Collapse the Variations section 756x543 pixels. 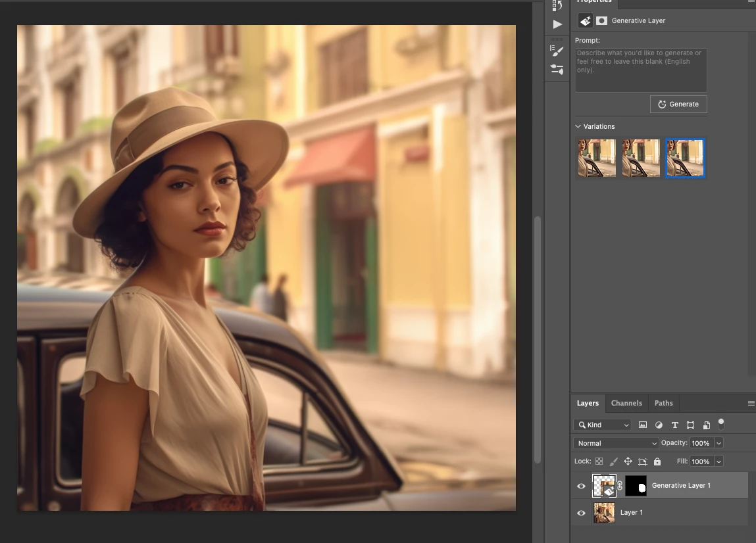coord(578,126)
